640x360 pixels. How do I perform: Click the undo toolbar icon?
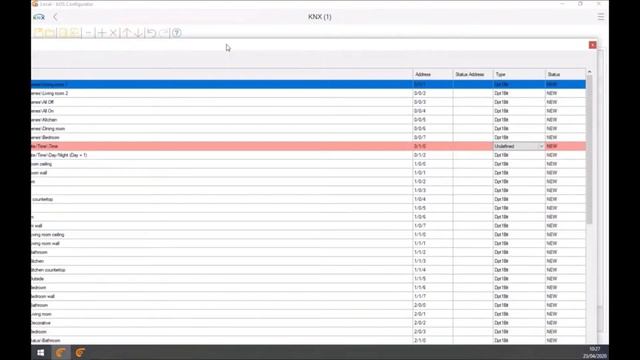click(x=151, y=33)
